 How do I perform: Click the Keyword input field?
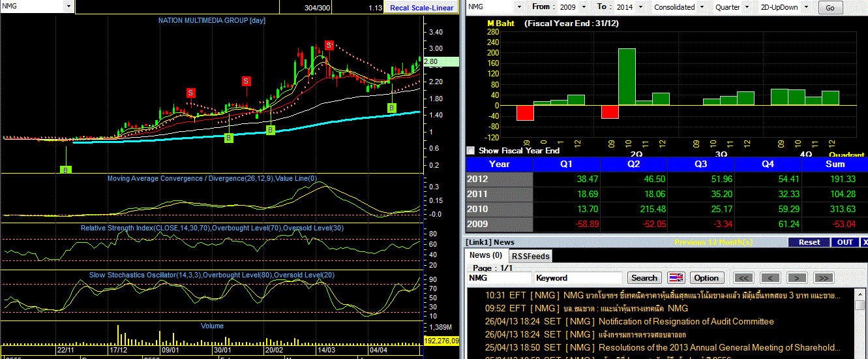tap(578, 278)
